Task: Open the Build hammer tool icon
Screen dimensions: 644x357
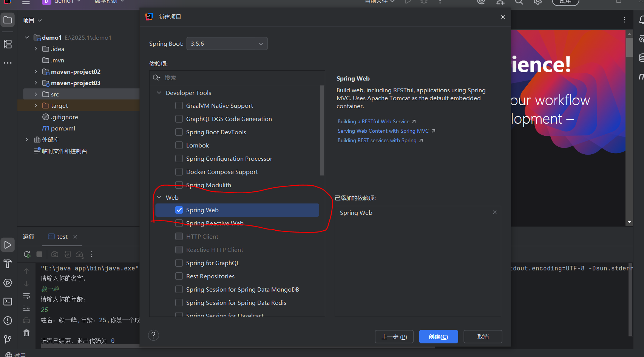Action: (x=8, y=264)
